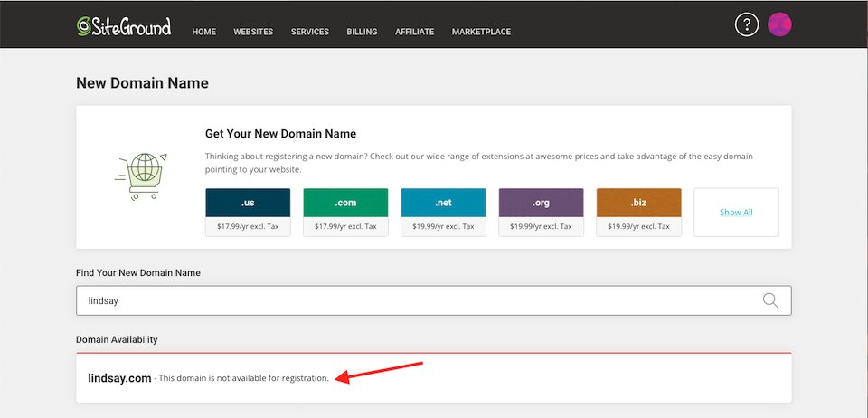
Task: Click the globe shopping cart illustration
Action: 141,173
